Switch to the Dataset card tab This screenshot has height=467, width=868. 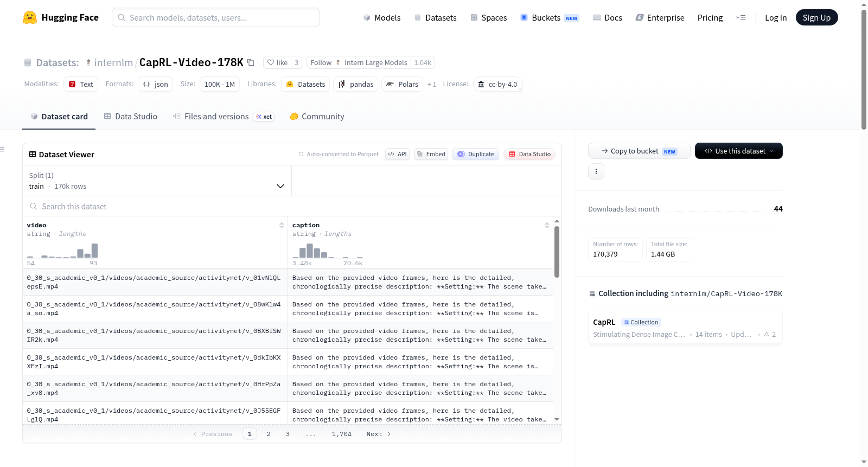[x=59, y=117]
